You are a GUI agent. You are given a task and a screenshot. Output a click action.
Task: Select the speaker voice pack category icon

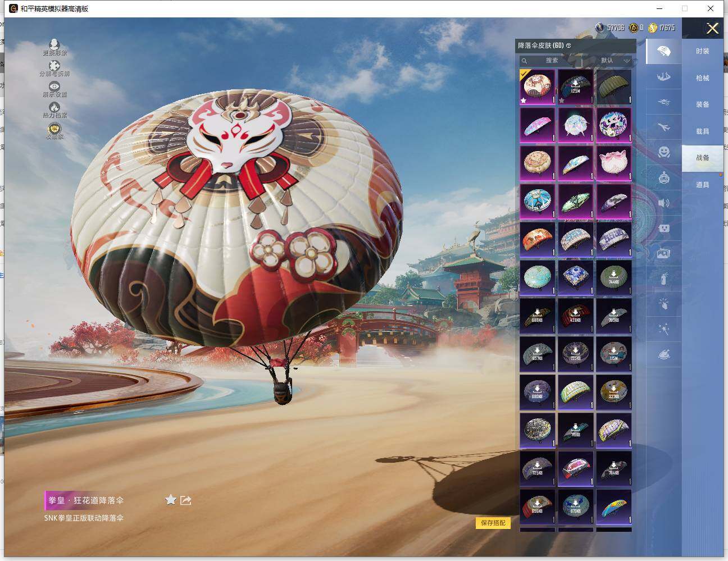point(663,203)
